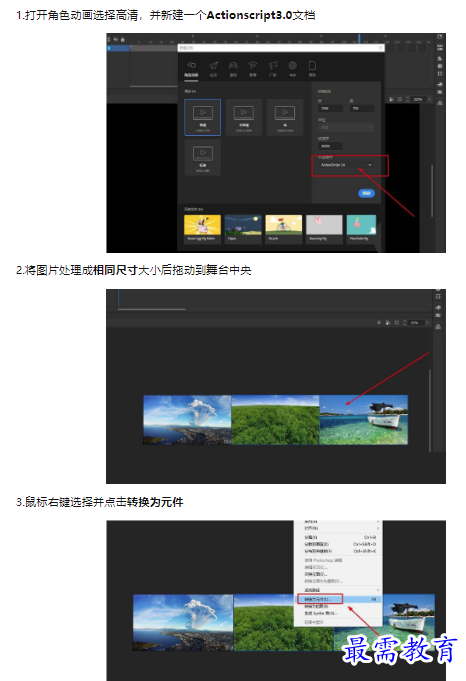Select the Character Animation tab icon in New Document dialog
Viewport: 466px width, 681px height.
tap(191, 66)
